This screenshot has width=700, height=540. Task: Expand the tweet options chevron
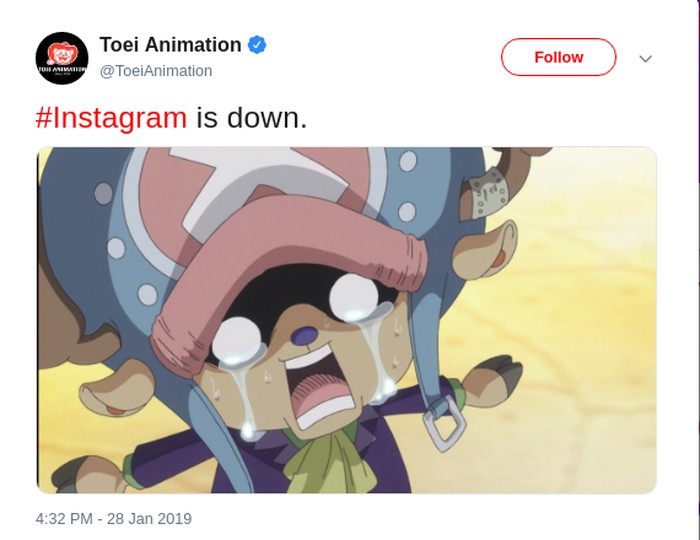click(x=645, y=58)
